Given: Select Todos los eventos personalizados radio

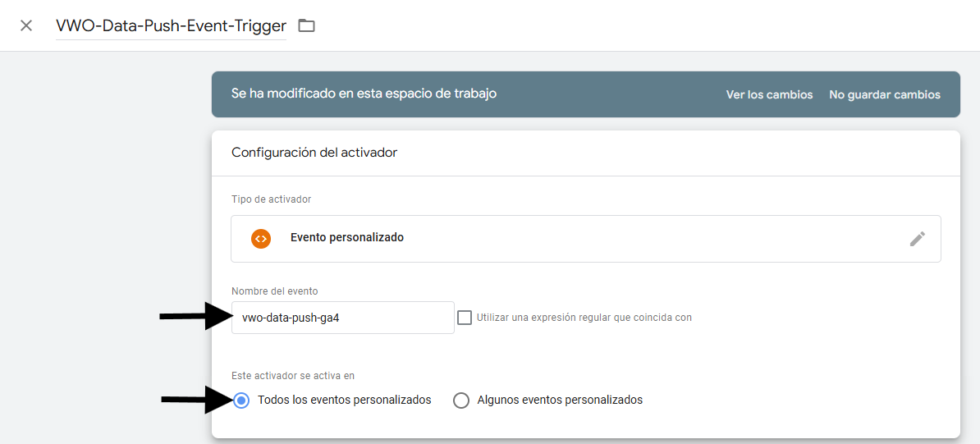Looking at the screenshot, I should pos(240,401).
